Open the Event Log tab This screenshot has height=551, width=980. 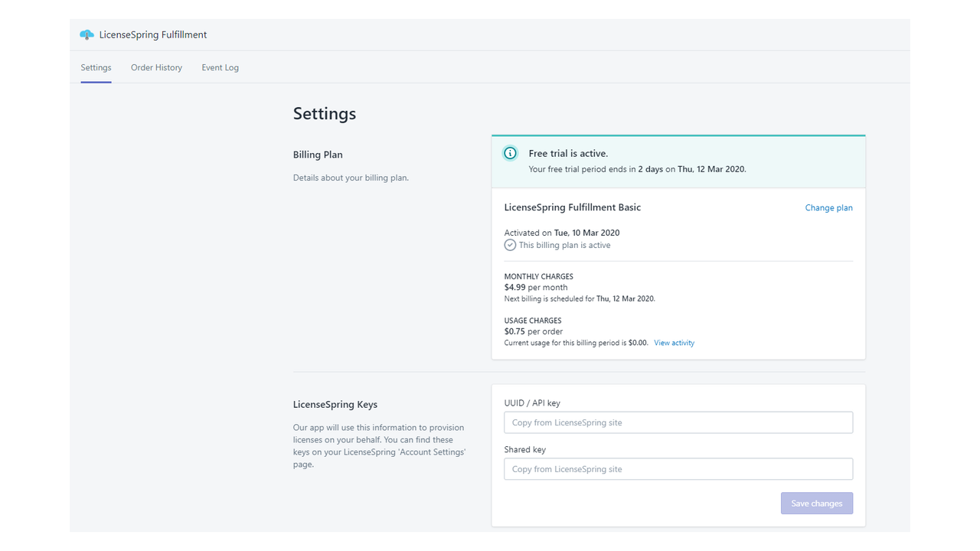point(220,67)
